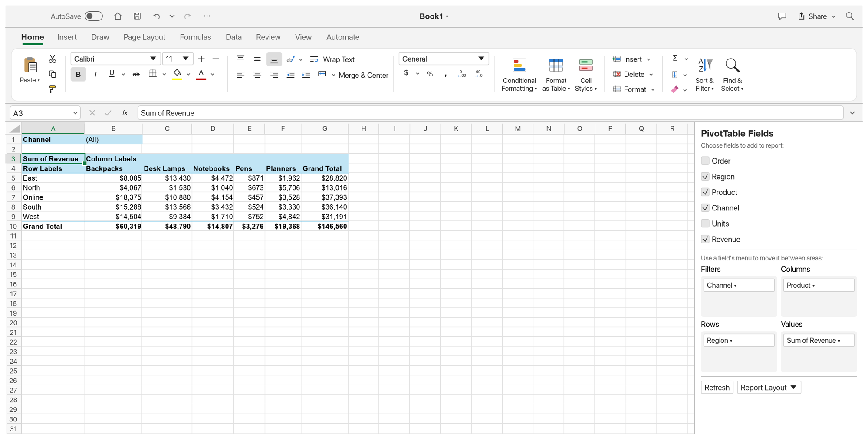Click the percent style icon
The height and width of the screenshot is (434, 868).
pyautogui.click(x=430, y=74)
